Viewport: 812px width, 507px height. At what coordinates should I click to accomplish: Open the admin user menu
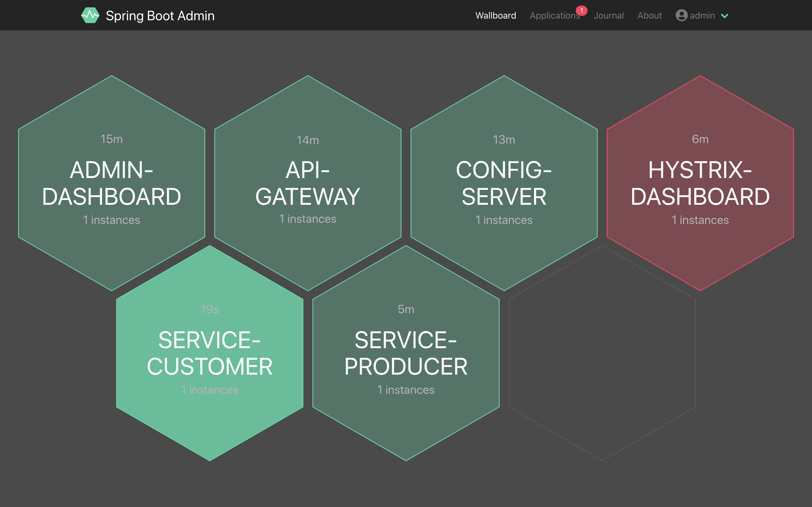click(x=702, y=15)
